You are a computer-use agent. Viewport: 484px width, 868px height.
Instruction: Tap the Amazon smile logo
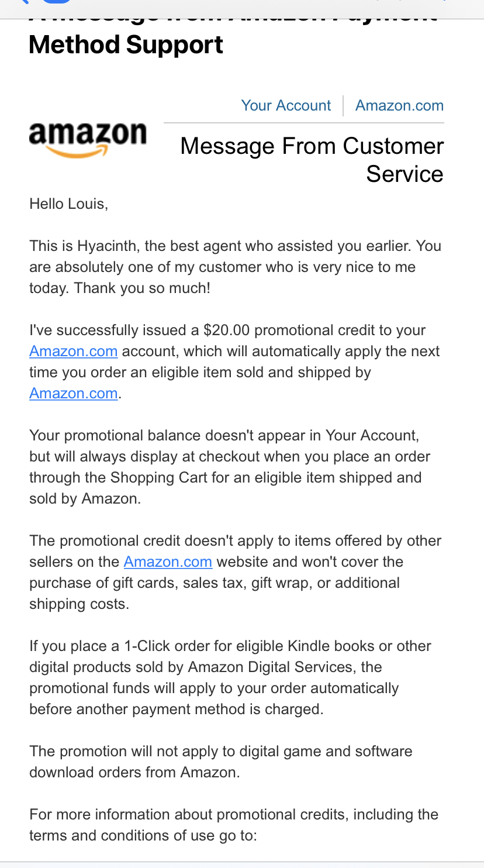88,140
